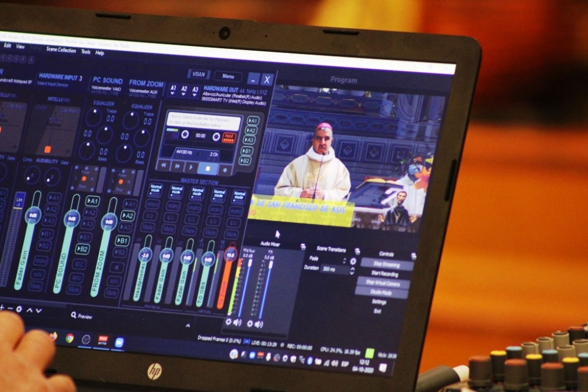Open the Scene Transitions properties gear
Image resolution: width=588 pixels, height=392 pixels.
pyautogui.click(x=353, y=261)
